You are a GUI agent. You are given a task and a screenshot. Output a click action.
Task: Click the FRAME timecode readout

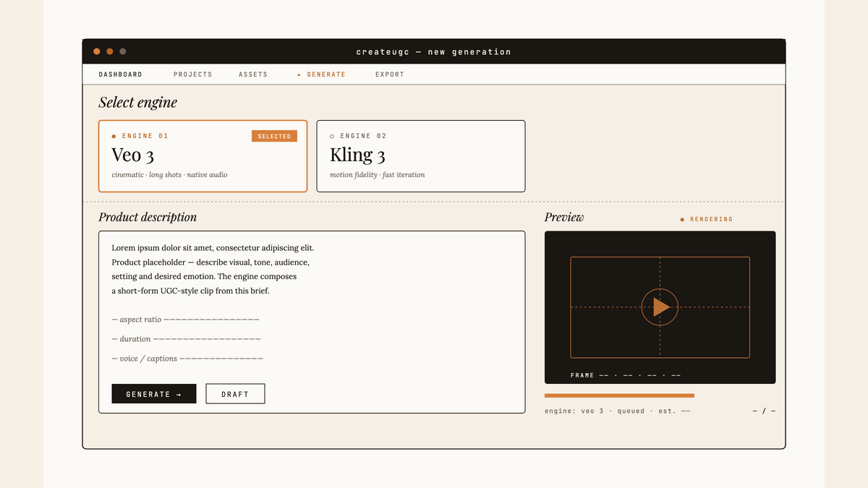(626, 375)
